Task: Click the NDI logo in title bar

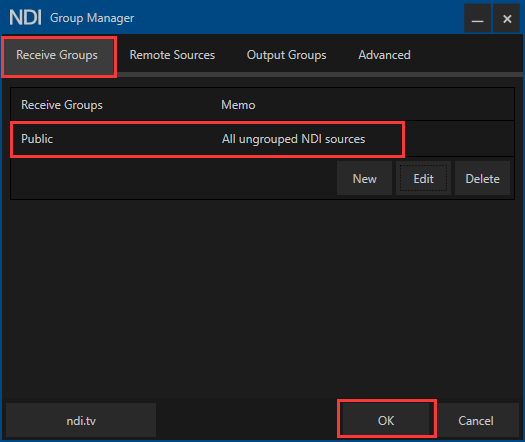Action: coord(25,17)
